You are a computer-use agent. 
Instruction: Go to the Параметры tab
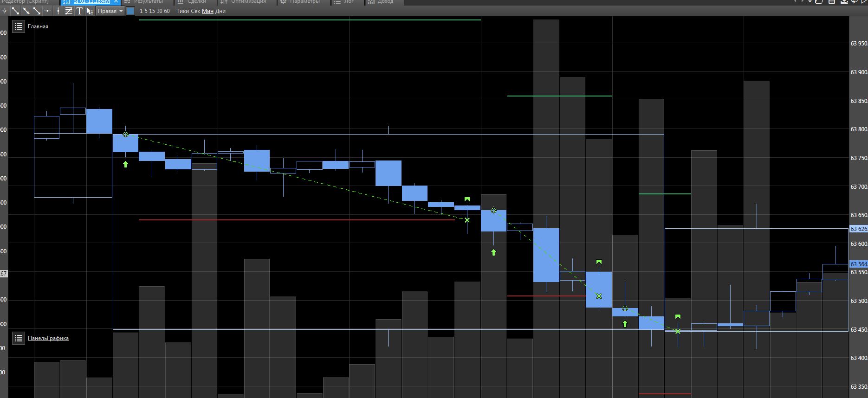pos(305,2)
